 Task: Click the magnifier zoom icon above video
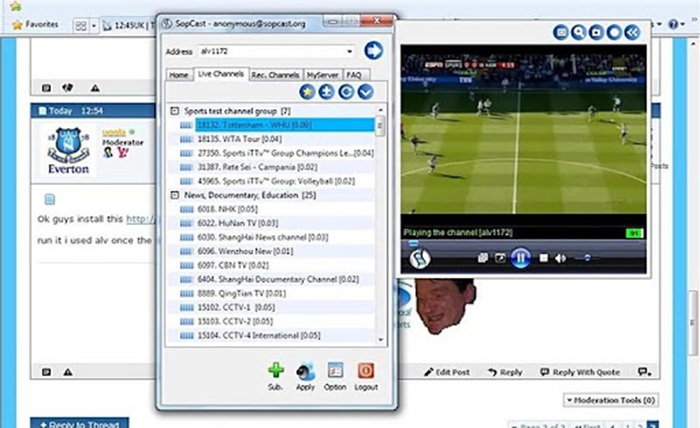579,32
